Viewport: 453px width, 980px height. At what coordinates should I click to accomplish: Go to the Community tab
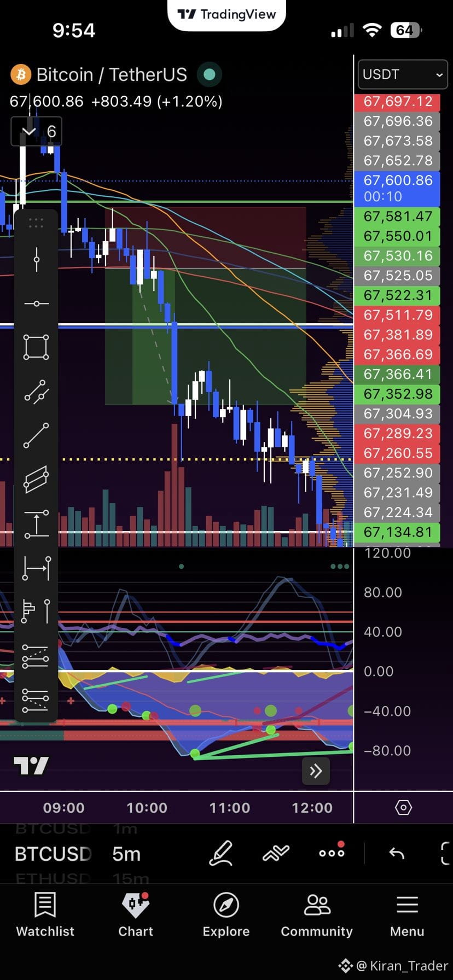point(317,915)
